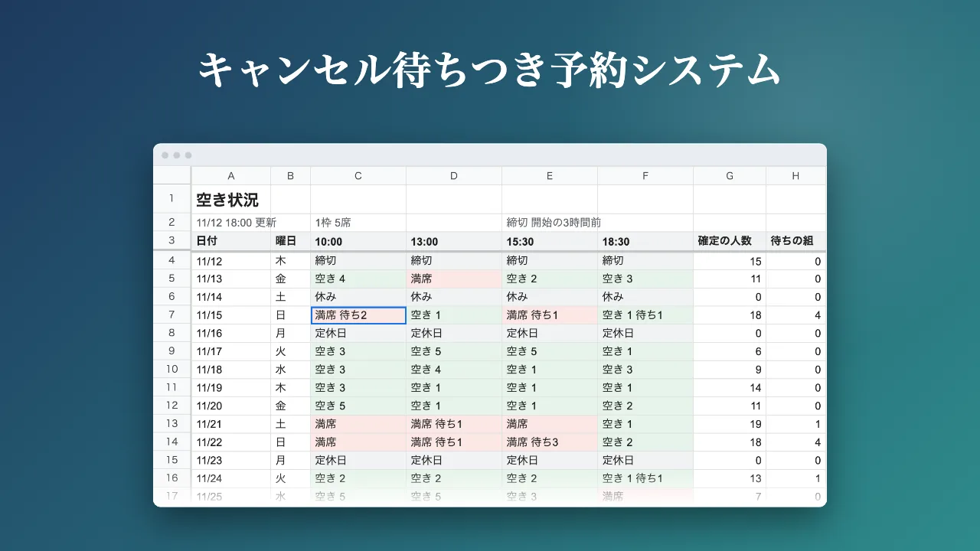Click the weekday cell "土" for 11/21
This screenshot has height=551, width=980.
point(291,423)
